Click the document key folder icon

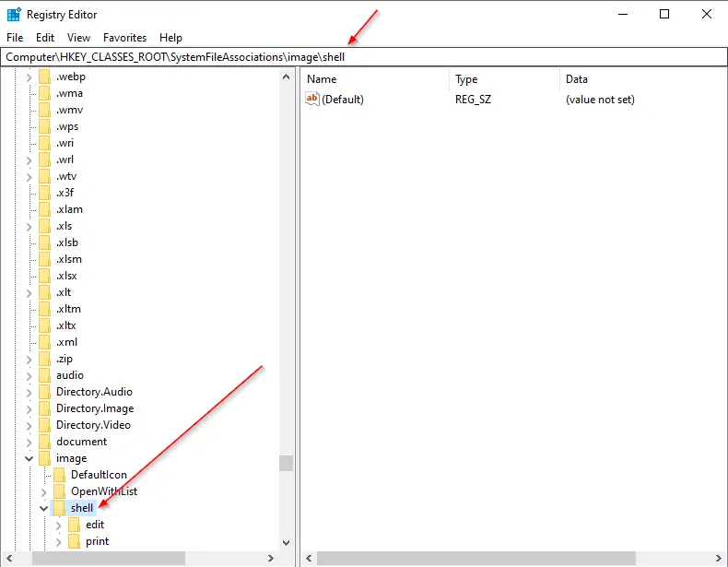[44, 442]
